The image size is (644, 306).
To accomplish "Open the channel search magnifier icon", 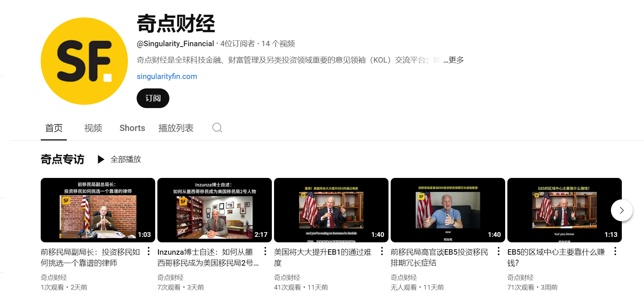I will point(217,128).
